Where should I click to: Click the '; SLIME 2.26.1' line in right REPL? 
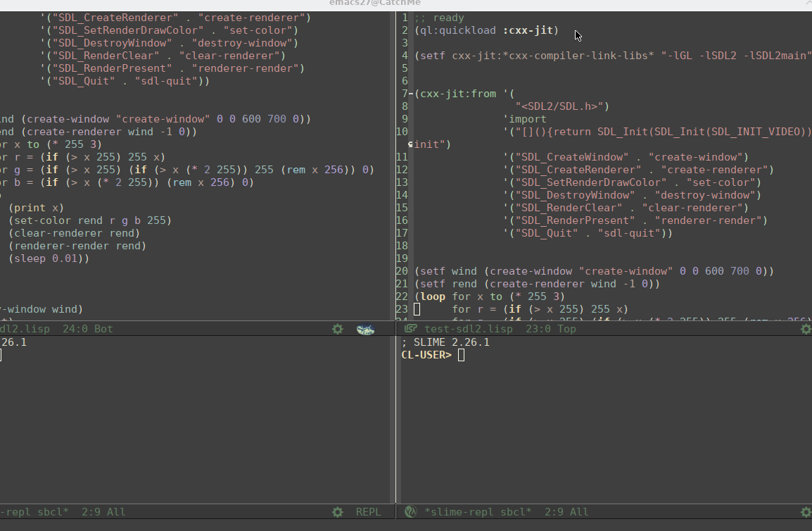click(445, 342)
